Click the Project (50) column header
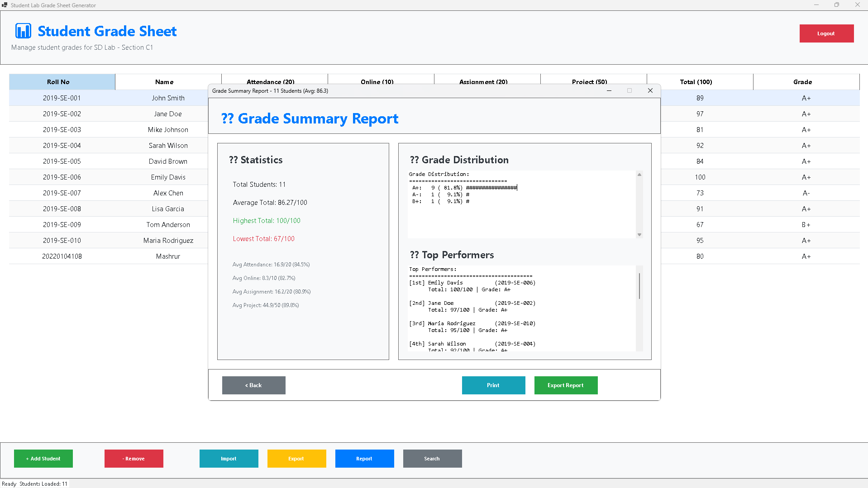The height and width of the screenshot is (488, 868). click(x=594, y=79)
